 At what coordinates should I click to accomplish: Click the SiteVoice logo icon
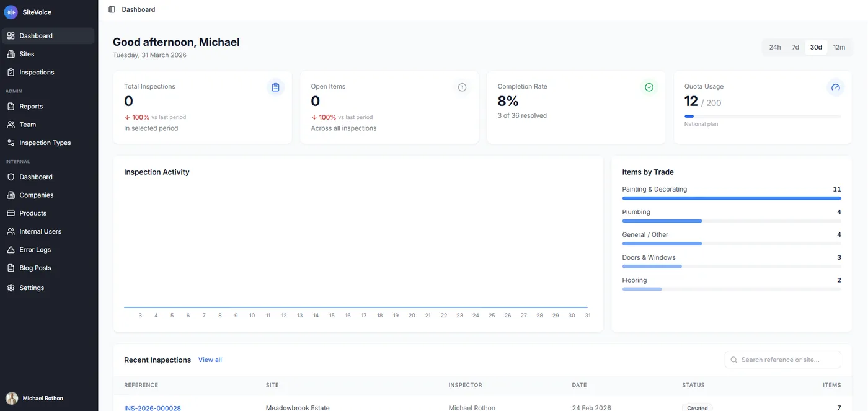pyautogui.click(x=11, y=12)
